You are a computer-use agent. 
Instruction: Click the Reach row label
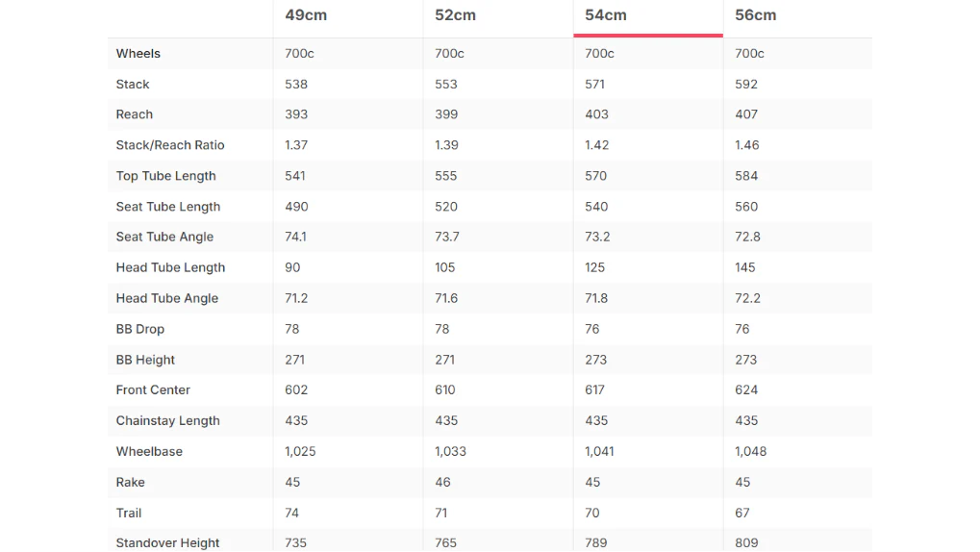pos(135,114)
